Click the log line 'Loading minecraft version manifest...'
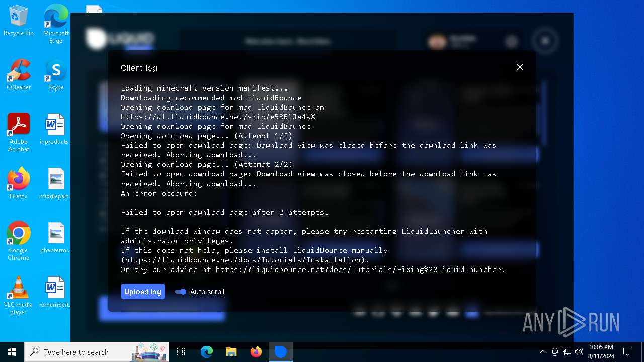The image size is (644, 362). (204, 88)
